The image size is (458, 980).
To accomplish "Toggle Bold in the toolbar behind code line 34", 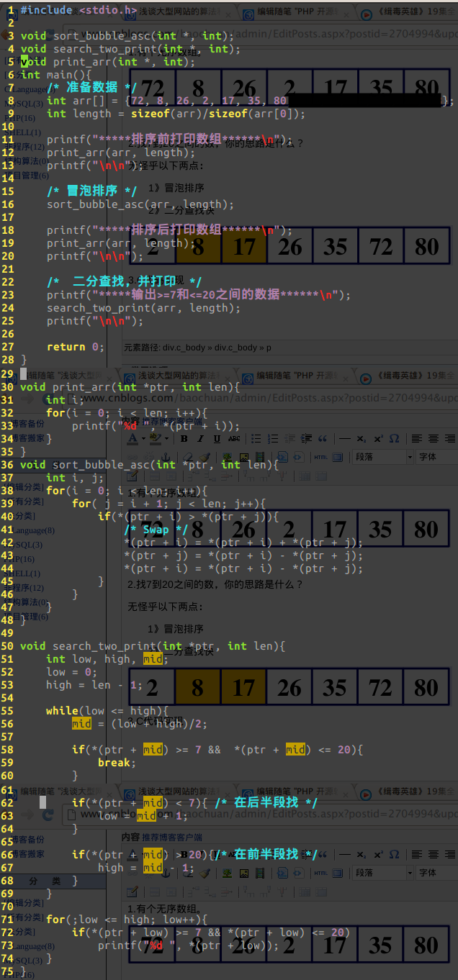I will click(x=184, y=438).
